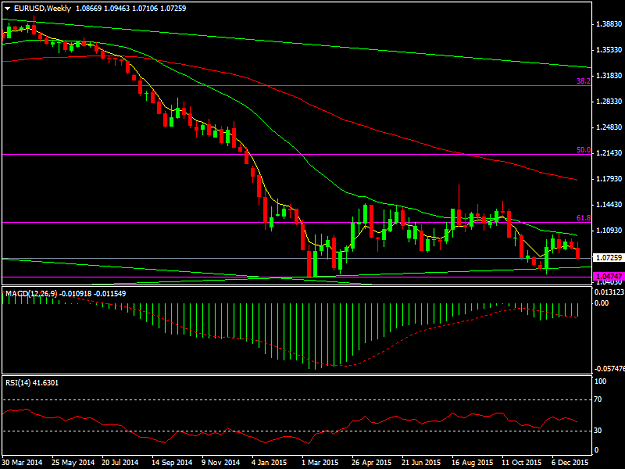Click the 26 Apr 2015 date label
Viewport: 625px width, 469px height.
point(371,462)
